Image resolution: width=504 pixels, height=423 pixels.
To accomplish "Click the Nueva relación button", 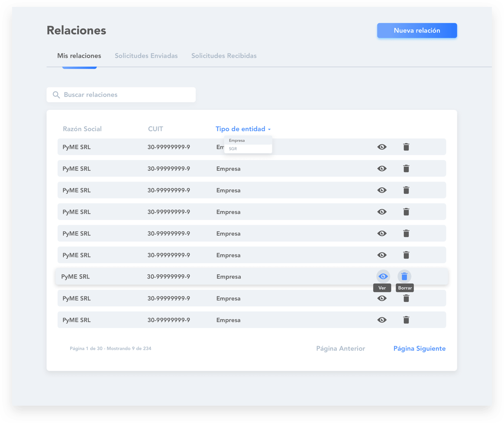I will [x=417, y=31].
